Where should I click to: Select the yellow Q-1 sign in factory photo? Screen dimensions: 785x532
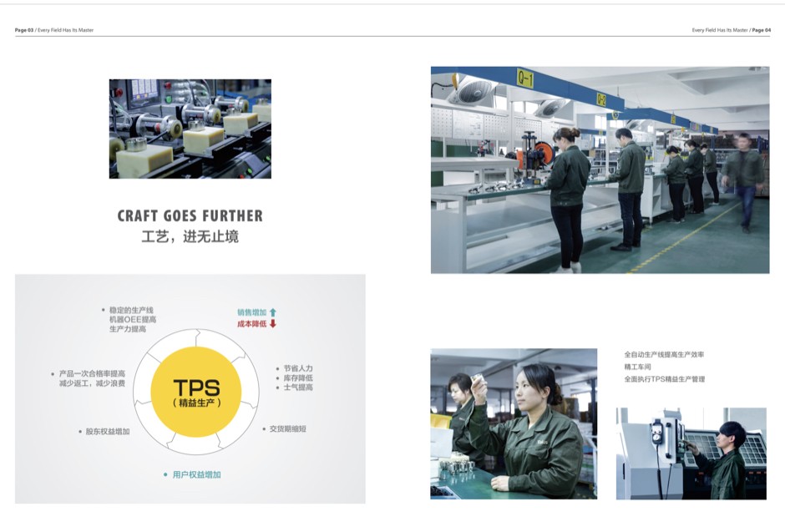tap(525, 79)
